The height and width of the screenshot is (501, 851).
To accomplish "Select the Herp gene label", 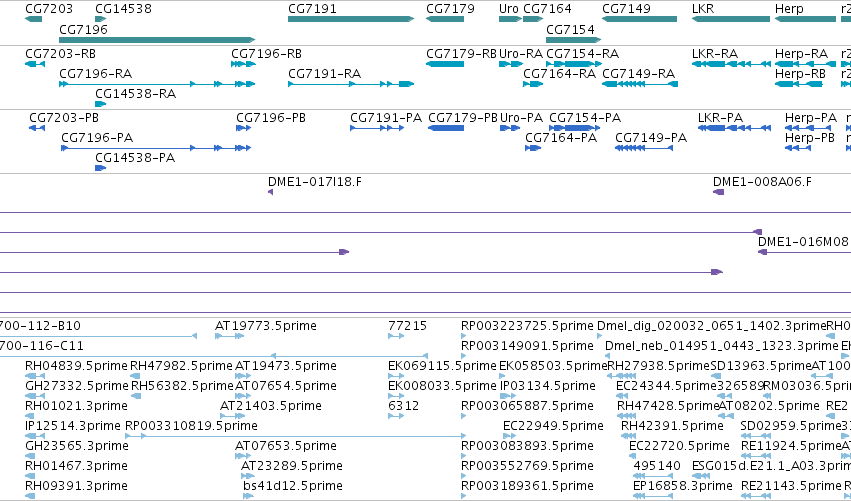I will tap(789, 9).
